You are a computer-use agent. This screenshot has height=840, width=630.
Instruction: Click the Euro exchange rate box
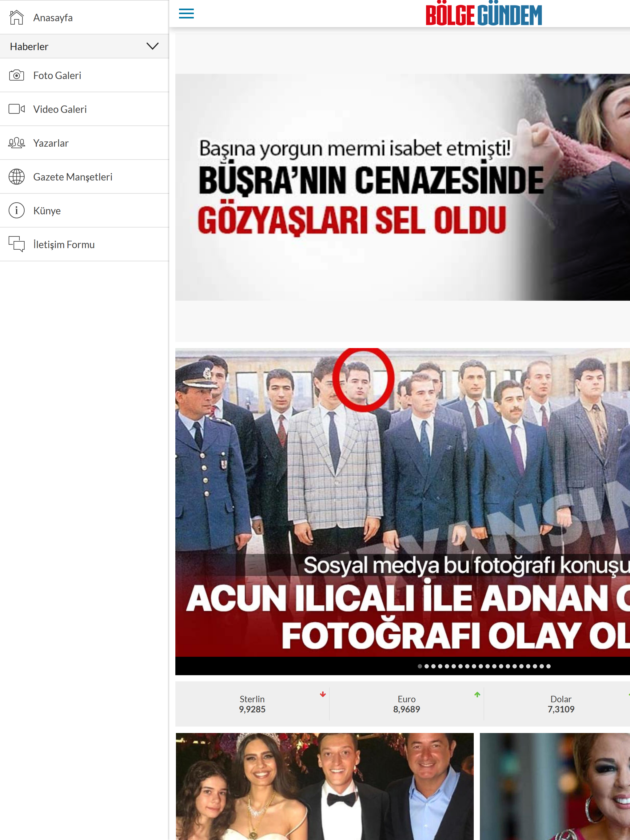pyautogui.click(x=406, y=704)
